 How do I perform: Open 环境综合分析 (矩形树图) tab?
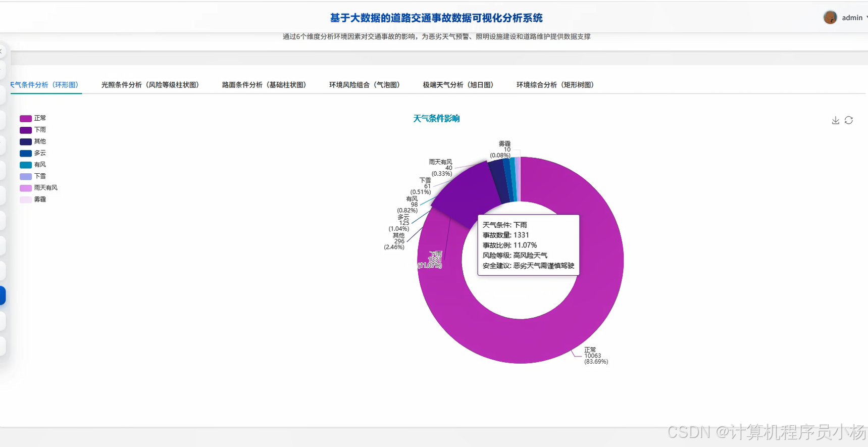pyautogui.click(x=555, y=85)
